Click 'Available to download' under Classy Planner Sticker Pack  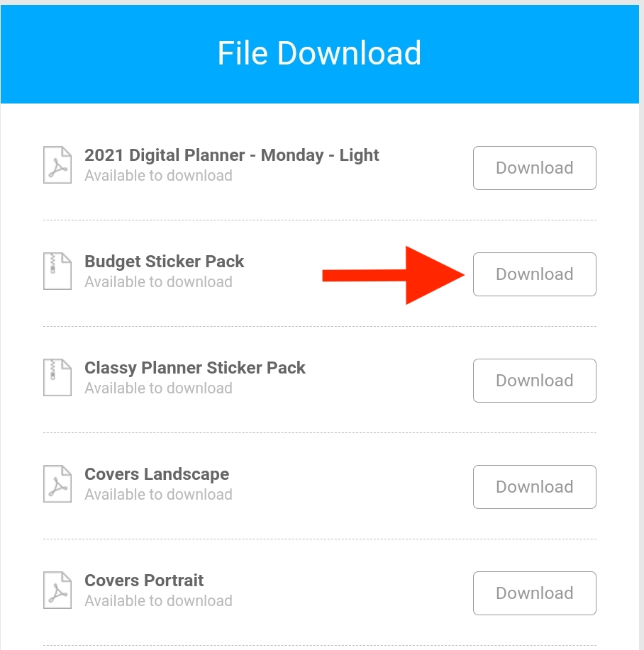[x=158, y=388]
